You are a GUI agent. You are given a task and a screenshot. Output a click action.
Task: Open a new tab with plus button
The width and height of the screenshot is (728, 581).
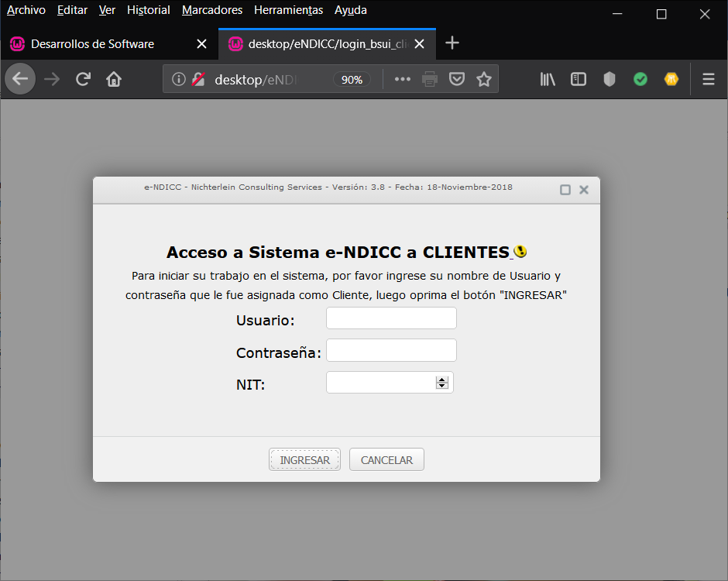(453, 43)
